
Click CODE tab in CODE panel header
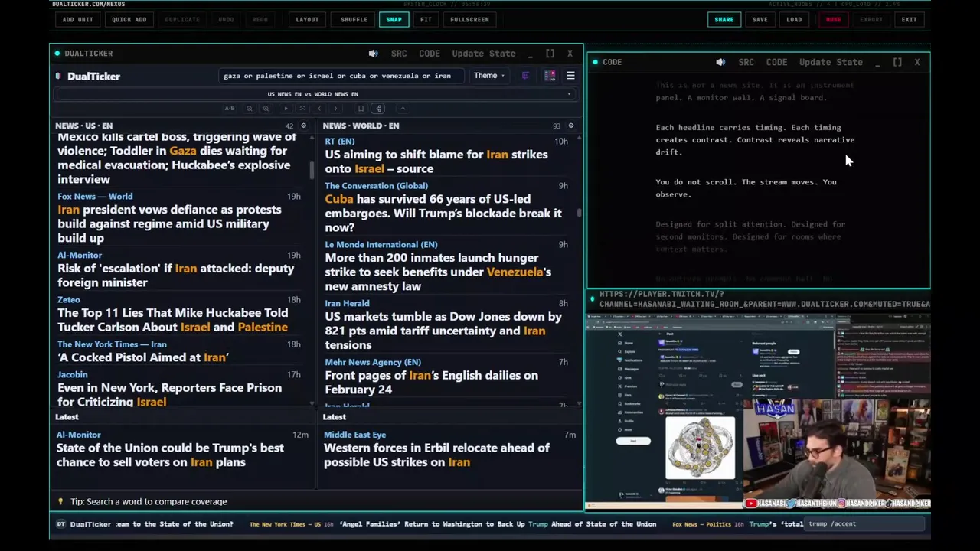pyautogui.click(x=776, y=62)
